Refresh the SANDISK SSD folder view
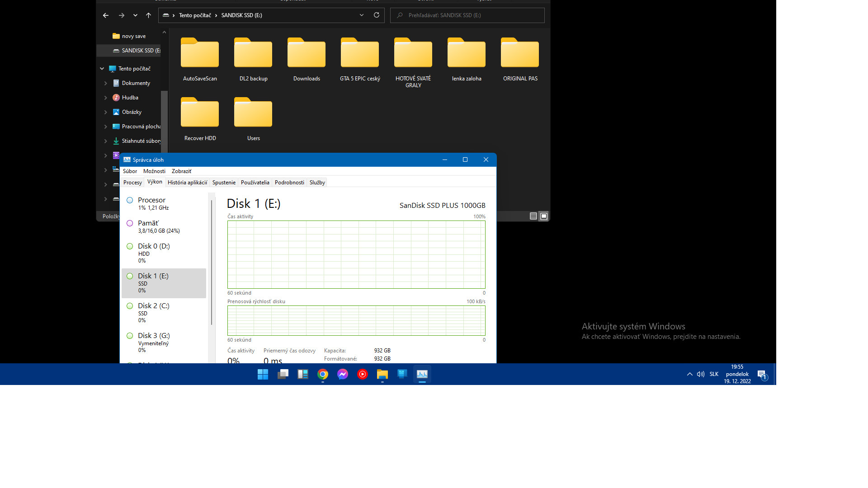This screenshot has height=488, width=868. pyautogui.click(x=376, y=15)
